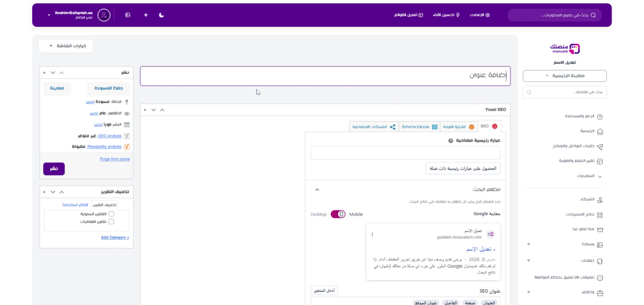Open the image icon in the admin bar

point(127,15)
